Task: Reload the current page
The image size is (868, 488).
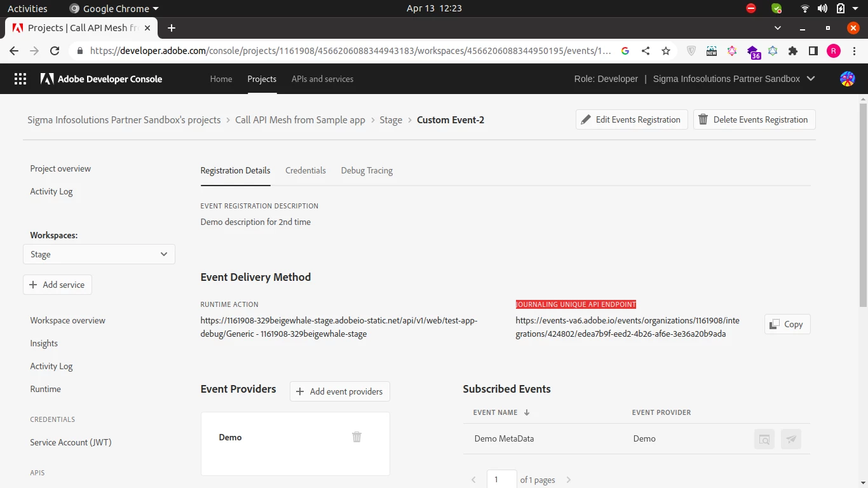Action: (55, 51)
